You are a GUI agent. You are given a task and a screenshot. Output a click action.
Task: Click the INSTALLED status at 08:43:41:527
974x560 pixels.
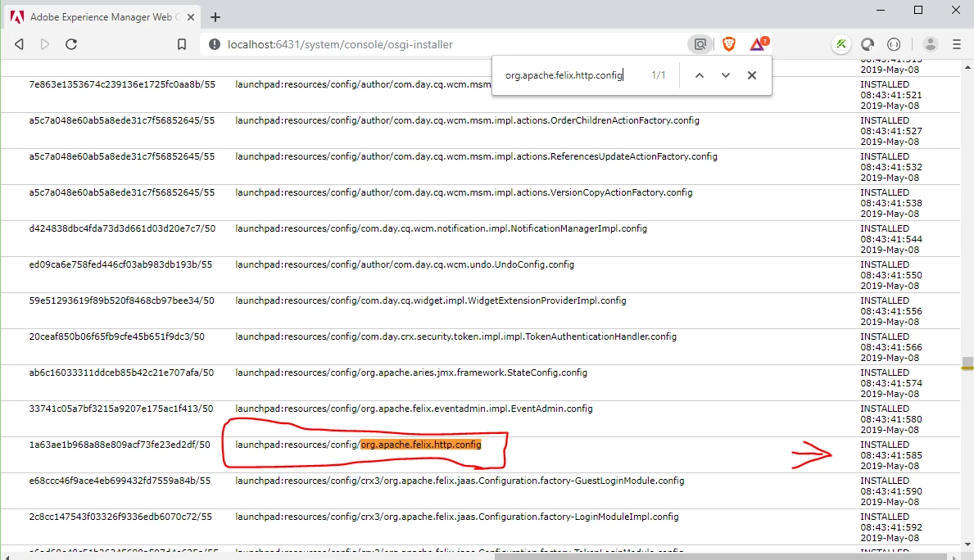885,120
